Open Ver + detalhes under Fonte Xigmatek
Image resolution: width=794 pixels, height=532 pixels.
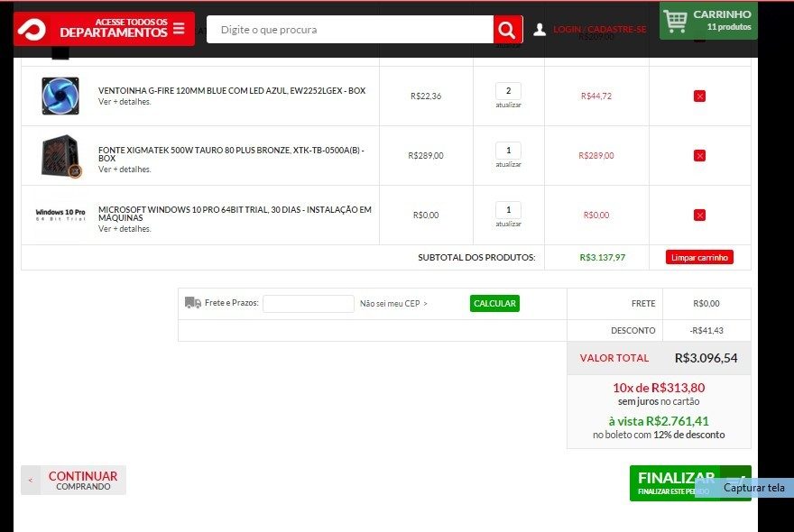(x=125, y=170)
